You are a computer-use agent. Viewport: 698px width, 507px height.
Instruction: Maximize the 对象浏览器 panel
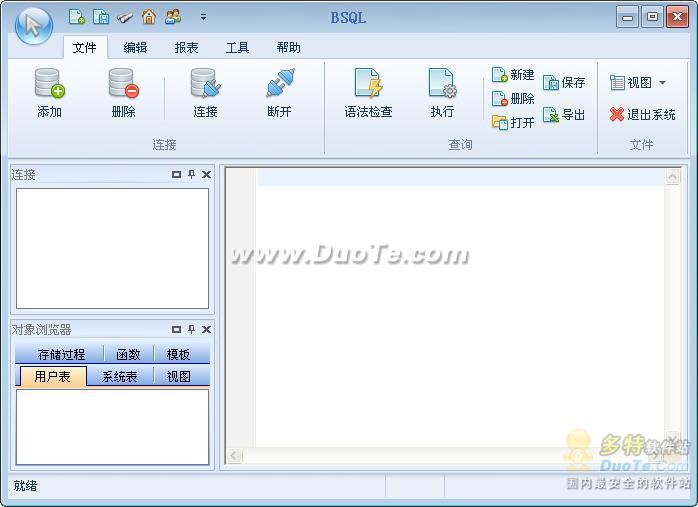176,329
